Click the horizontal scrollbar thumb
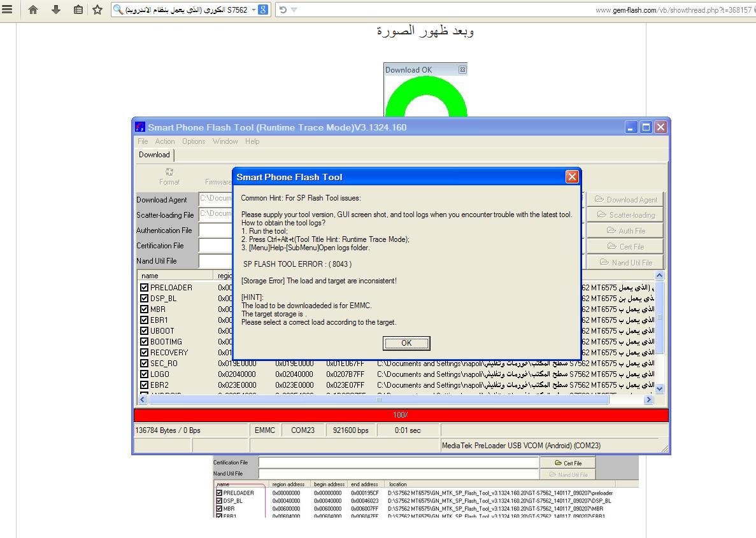This screenshot has height=538, width=756. click(x=378, y=399)
